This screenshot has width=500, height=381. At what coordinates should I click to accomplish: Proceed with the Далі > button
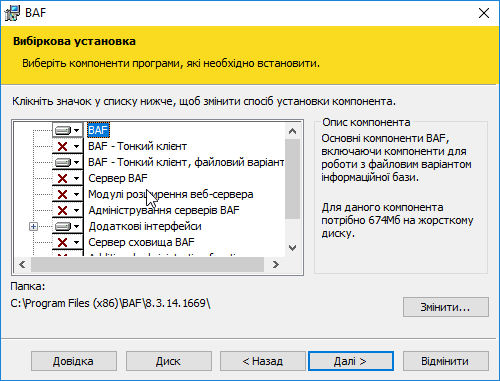[351, 361]
